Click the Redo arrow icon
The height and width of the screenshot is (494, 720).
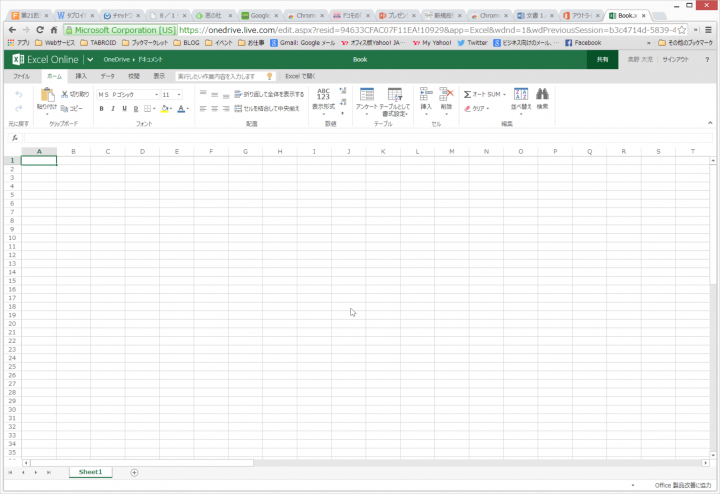point(19,108)
